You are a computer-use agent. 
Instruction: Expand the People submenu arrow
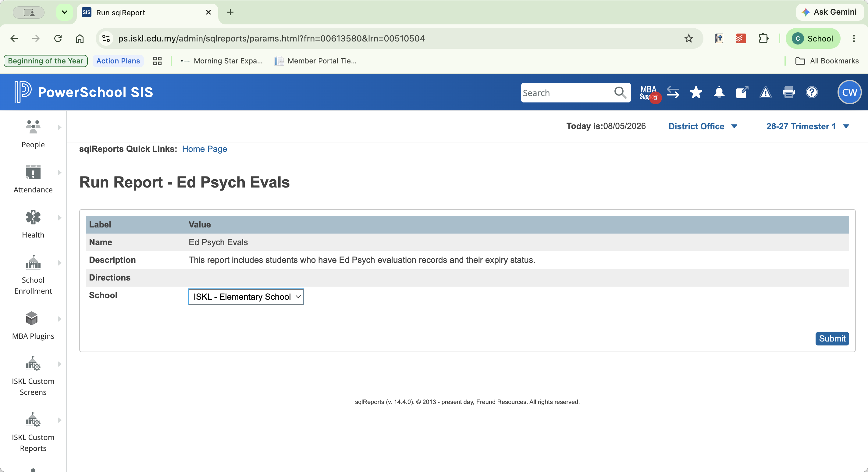tap(60, 127)
